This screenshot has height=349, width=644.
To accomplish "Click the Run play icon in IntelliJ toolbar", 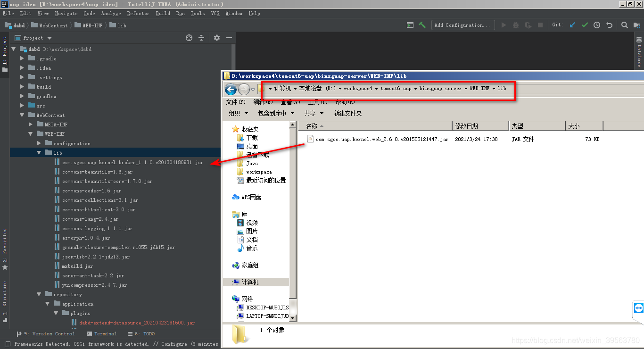I will click(x=504, y=25).
